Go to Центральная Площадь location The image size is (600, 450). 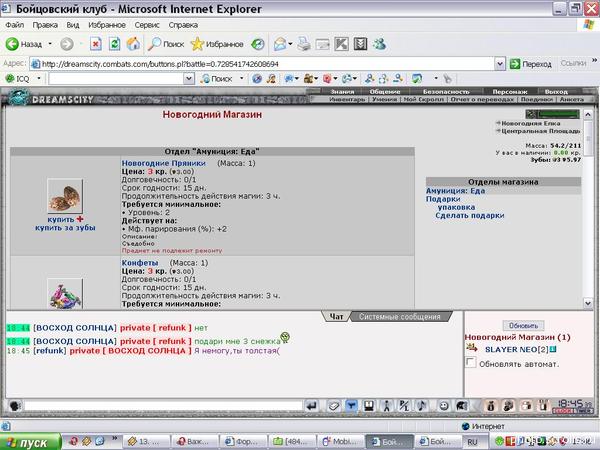click(540, 131)
